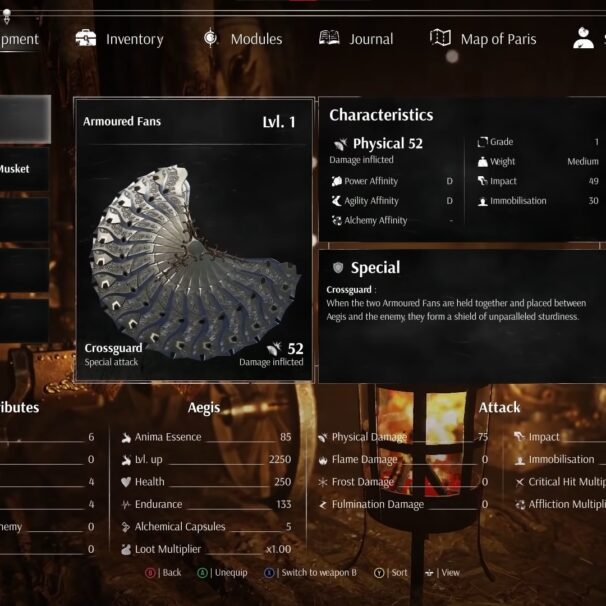Open Map of Paris tab
The height and width of the screenshot is (606, 606).
point(483,39)
